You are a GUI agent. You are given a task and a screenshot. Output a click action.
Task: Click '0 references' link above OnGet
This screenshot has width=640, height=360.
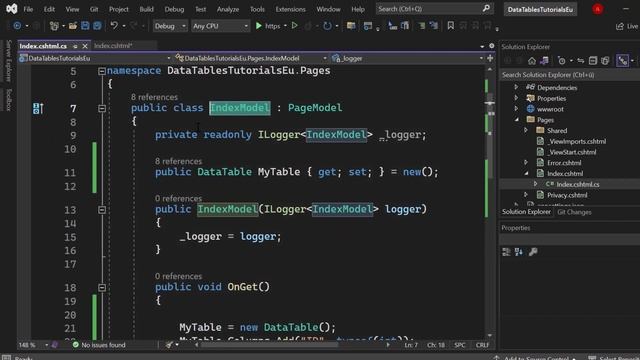pos(178,276)
